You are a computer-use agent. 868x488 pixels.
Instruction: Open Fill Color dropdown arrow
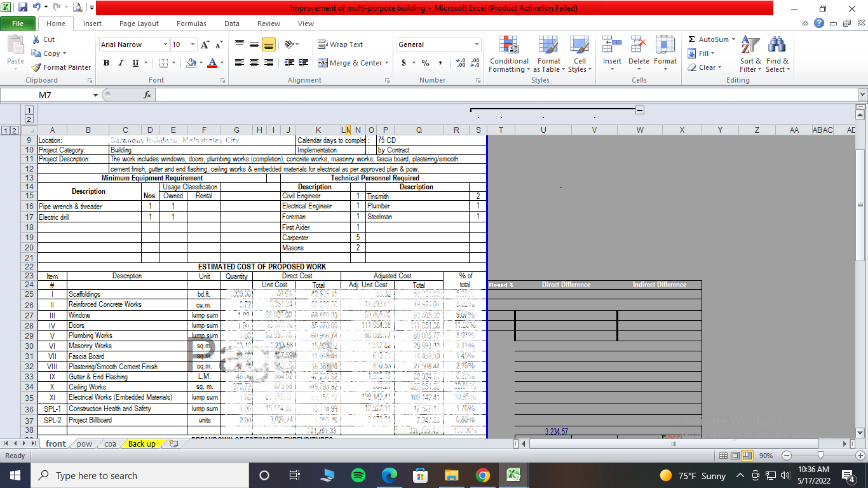[201, 63]
